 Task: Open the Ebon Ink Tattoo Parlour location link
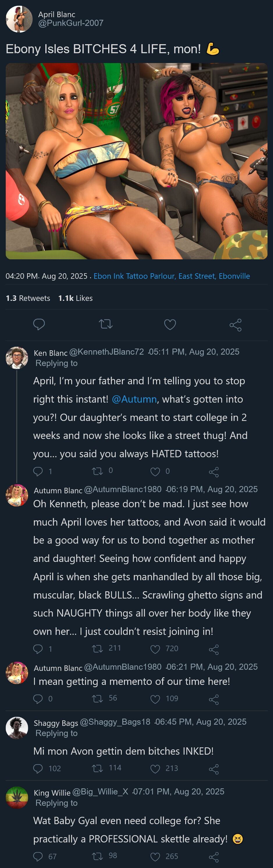pos(172,276)
